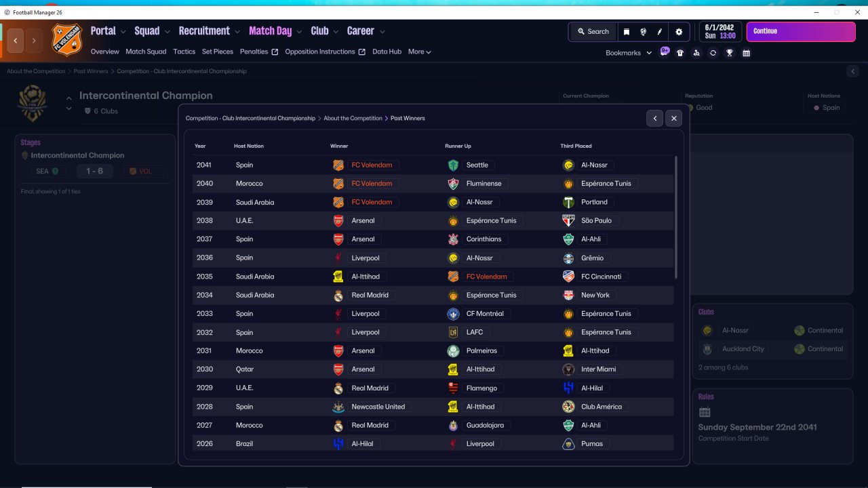Click the circular refresh icon in the bookmarks bar
Image resolution: width=868 pixels, height=488 pixels.
click(713, 53)
